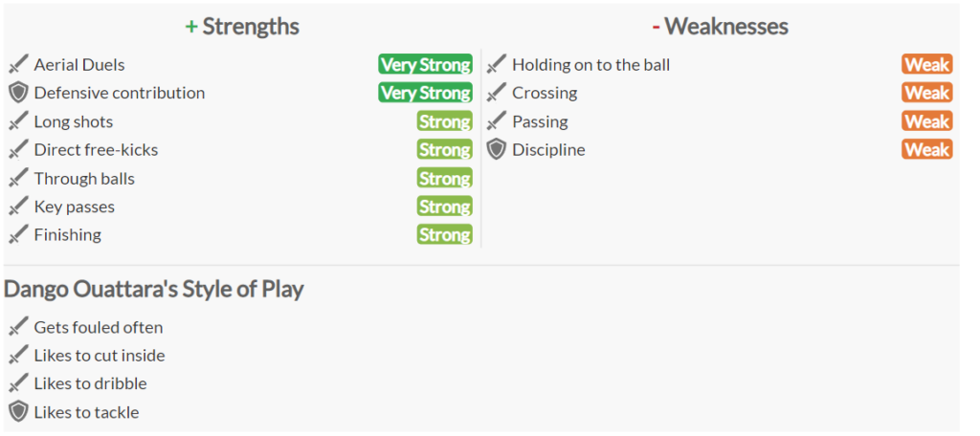980x436 pixels.
Task: Click the sword icon beside Gets fouled often
Action: coord(19,327)
